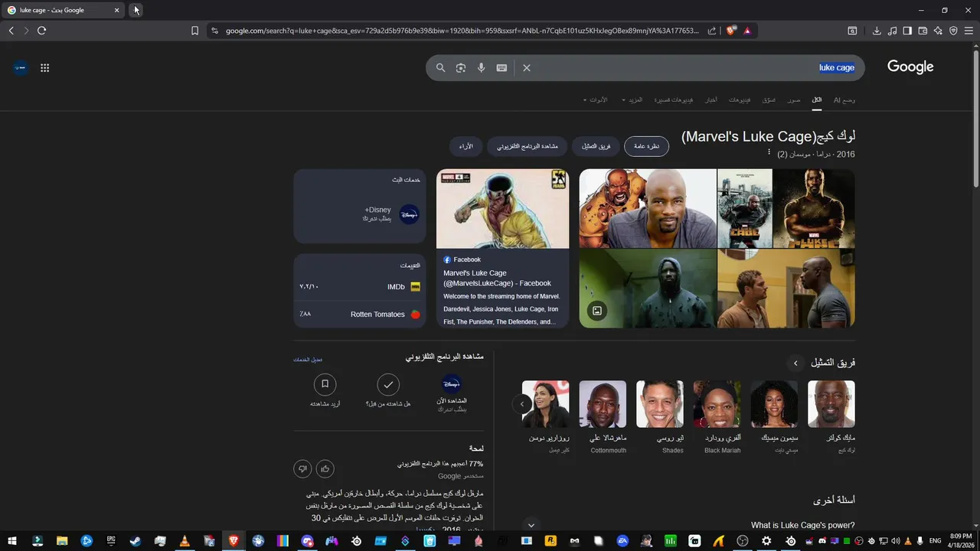Select الآراء reviews chip
The width and height of the screenshot is (980, 551).
point(466,146)
